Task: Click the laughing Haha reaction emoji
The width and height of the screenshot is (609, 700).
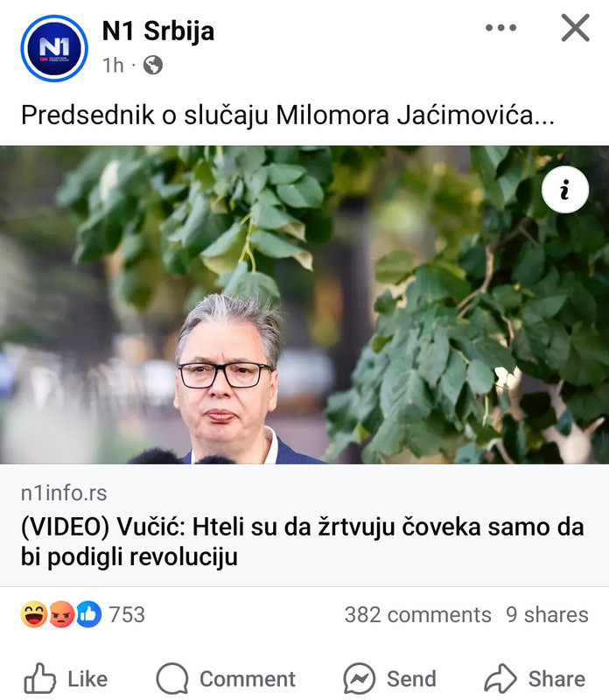Action: click(34, 614)
